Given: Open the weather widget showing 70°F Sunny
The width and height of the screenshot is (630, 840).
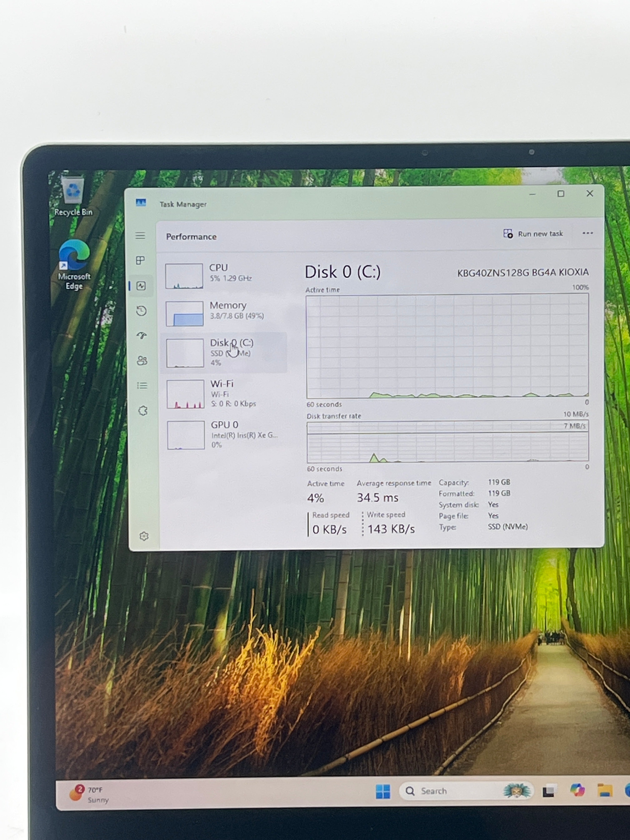Looking at the screenshot, I should click(89, 794).
